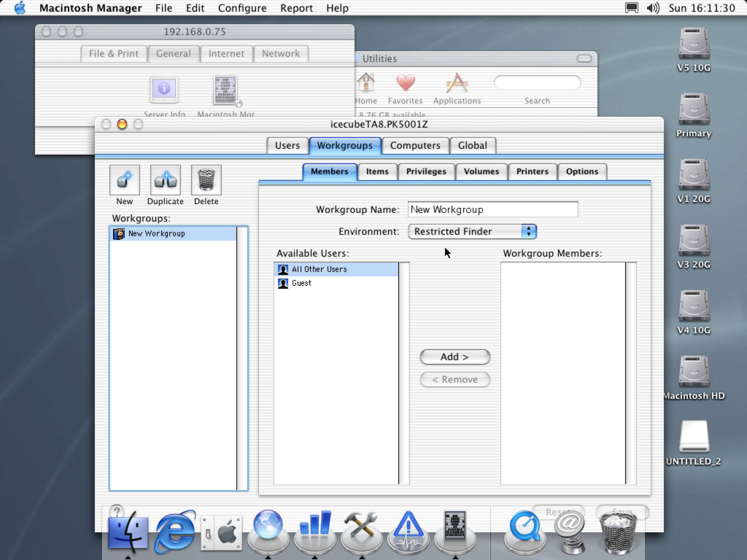This screenshot has width=747, height=560.
Task: Switch to the Global tab
Action: click(473, 145)
